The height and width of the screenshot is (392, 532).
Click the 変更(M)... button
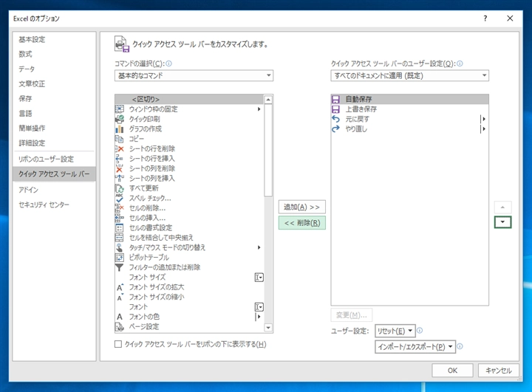352,315
